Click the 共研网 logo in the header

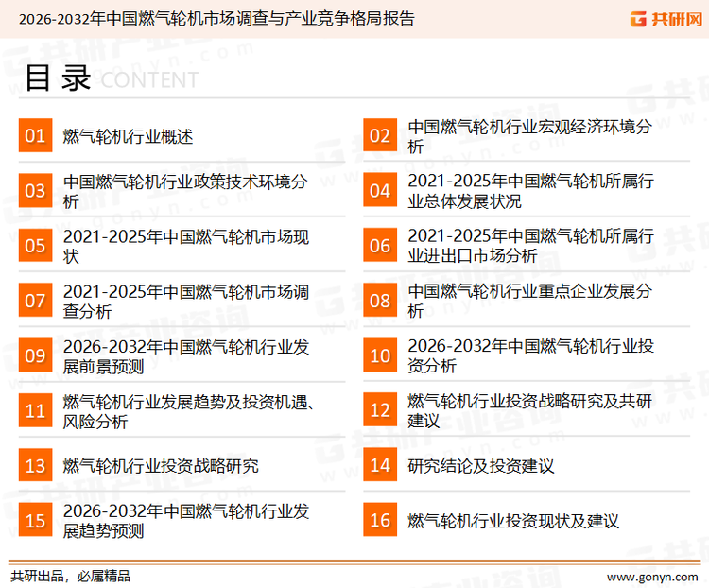666,19
